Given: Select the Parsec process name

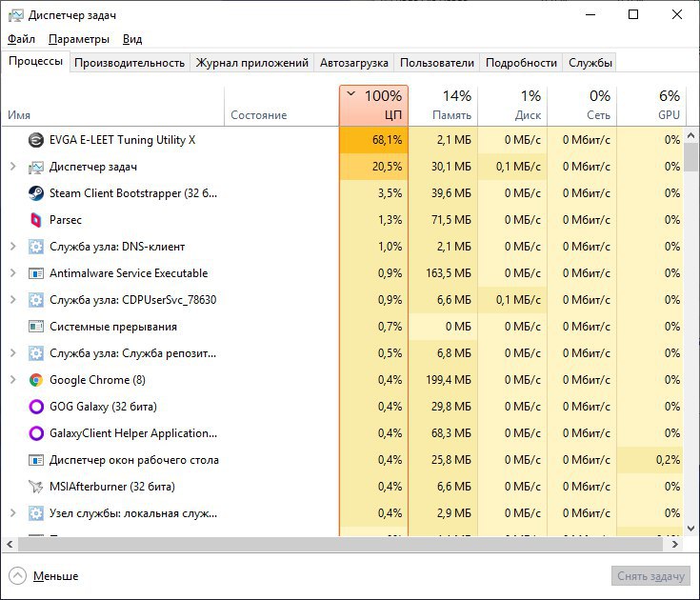Looking at the screenshot, I should pyautogui.click(x=66, y=220).
